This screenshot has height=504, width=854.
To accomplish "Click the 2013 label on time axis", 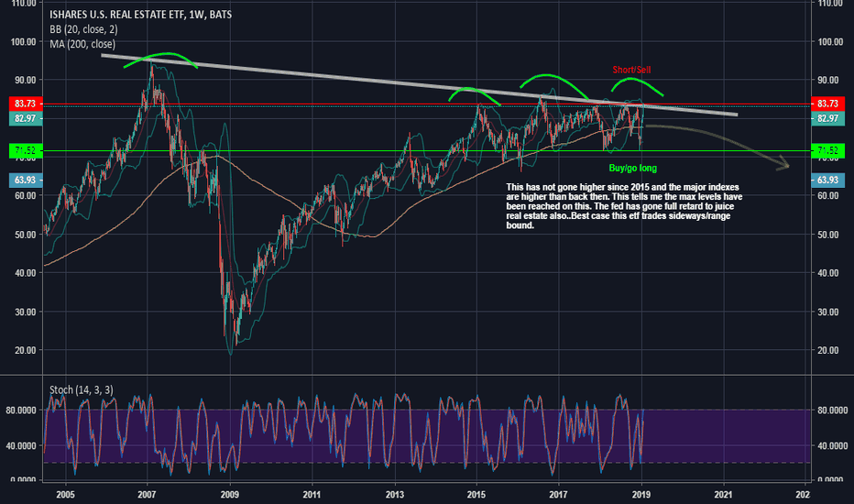I will [394, 495].
